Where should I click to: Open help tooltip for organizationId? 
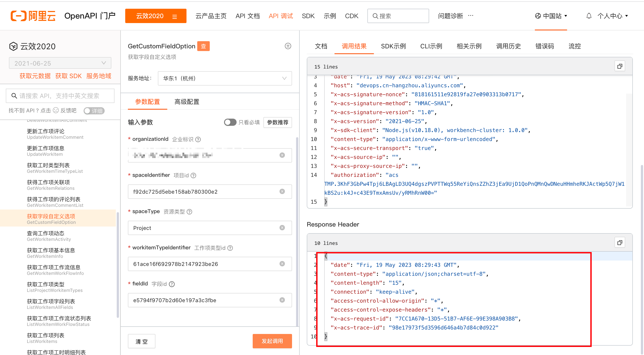pyautogui.click(x=198, y=139)
